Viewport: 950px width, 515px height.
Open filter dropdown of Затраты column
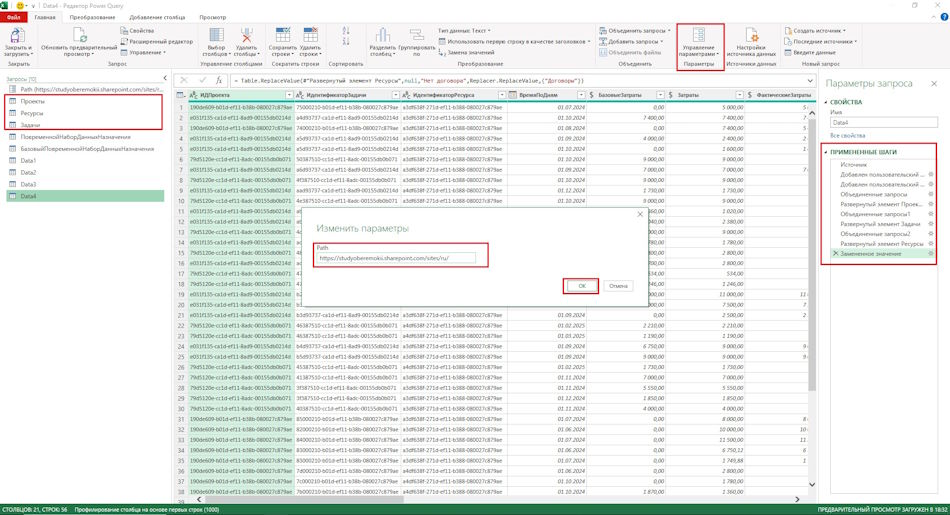739,95
